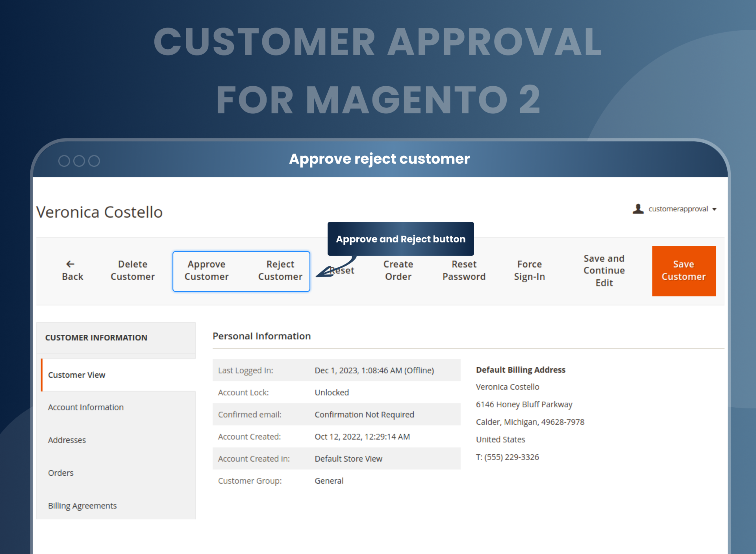This screenshot has height=554, width=756.
Task: Save the customer with the orange button
Action: click(x=684, y=270)
